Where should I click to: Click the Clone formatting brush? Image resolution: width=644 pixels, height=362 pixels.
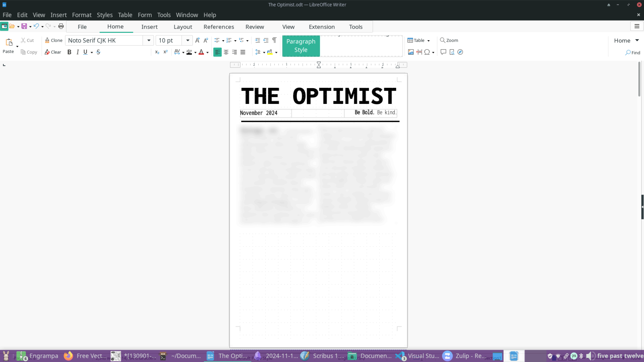(53, 40)
